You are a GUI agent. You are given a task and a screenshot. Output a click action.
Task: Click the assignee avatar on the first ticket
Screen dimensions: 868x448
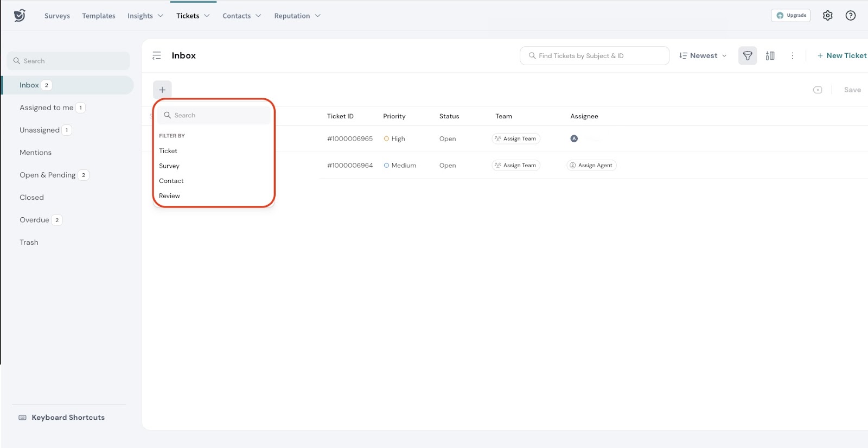pos(574,138)
